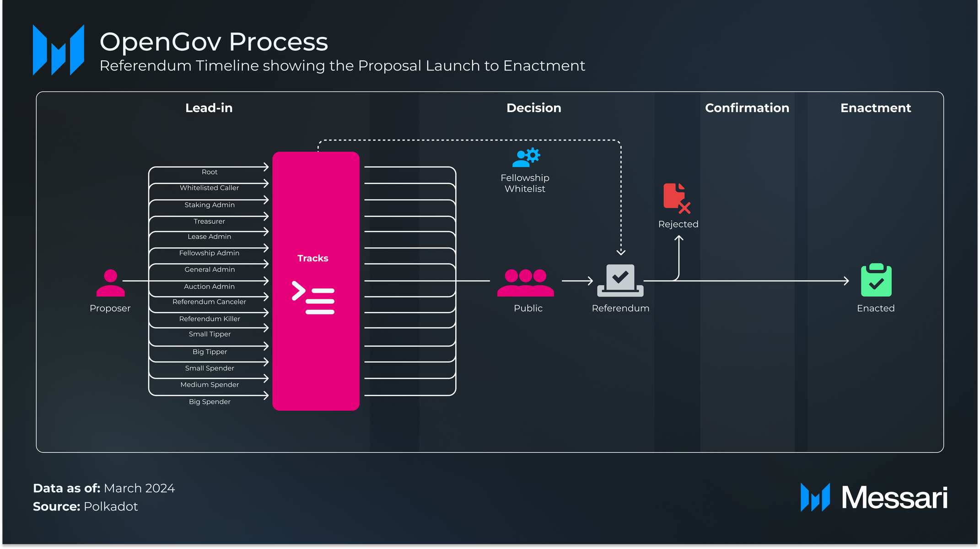This screenshot has width=980, height=549.
Task: Click the green Enacted clipboard icon
Action: point(876,280)
